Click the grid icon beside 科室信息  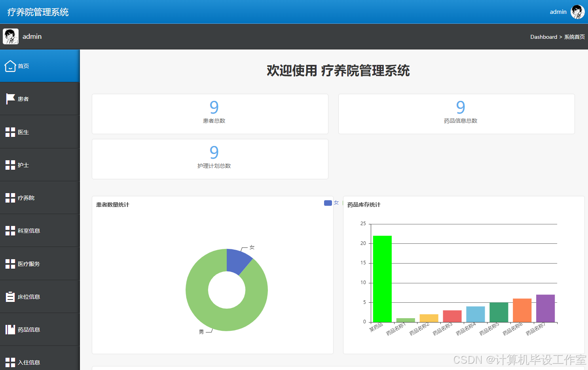click(10, 231)
